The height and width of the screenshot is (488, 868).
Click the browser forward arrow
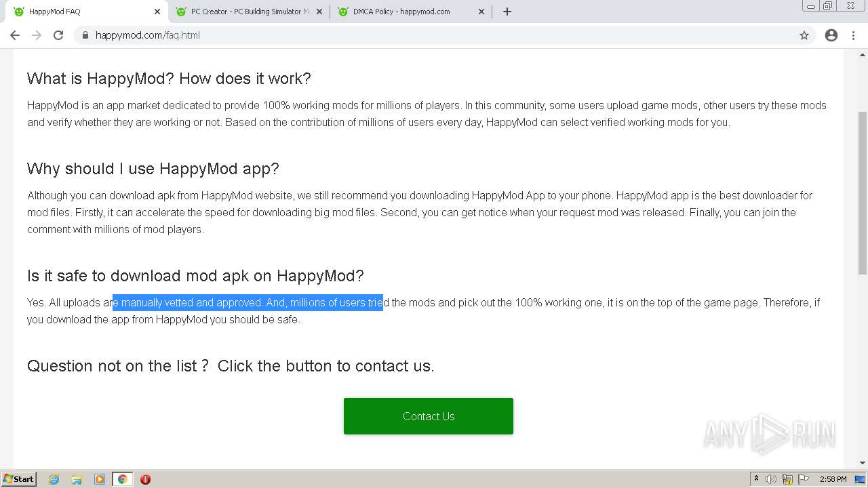click(37, 35)
